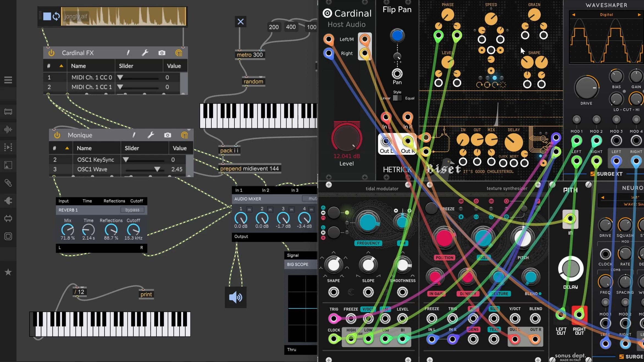Click the Host Audio Level knob
644x362 pixels.
[x=347, y=138]
